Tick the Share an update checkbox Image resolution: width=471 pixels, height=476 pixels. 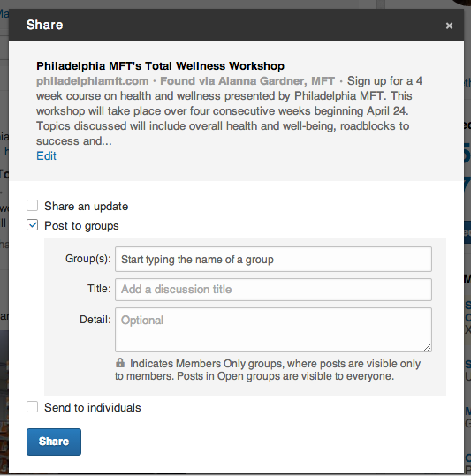[x=32, y=206]
